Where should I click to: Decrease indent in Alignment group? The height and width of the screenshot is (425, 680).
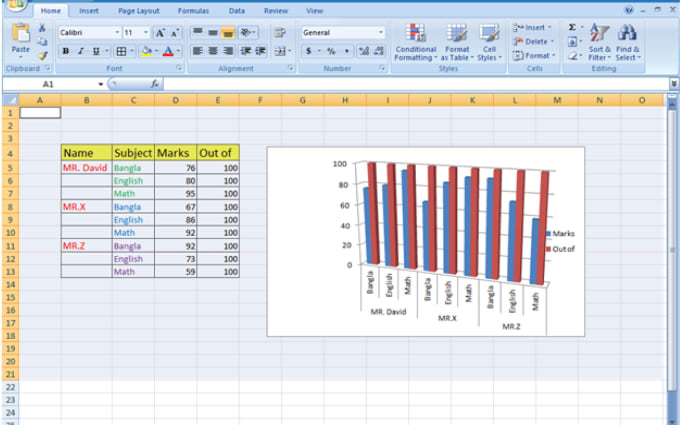coord(246,51)
